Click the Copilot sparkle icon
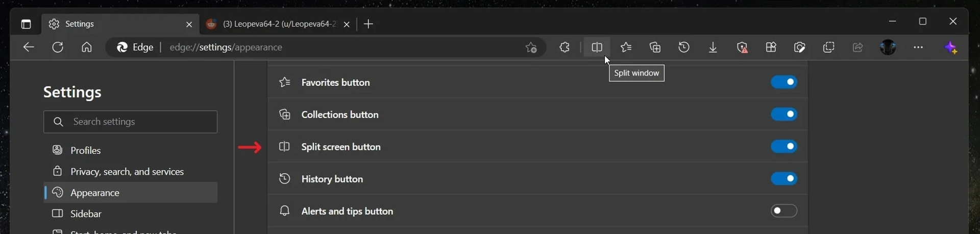The height and width of the screenshot is (234, 980). [951, 48]
